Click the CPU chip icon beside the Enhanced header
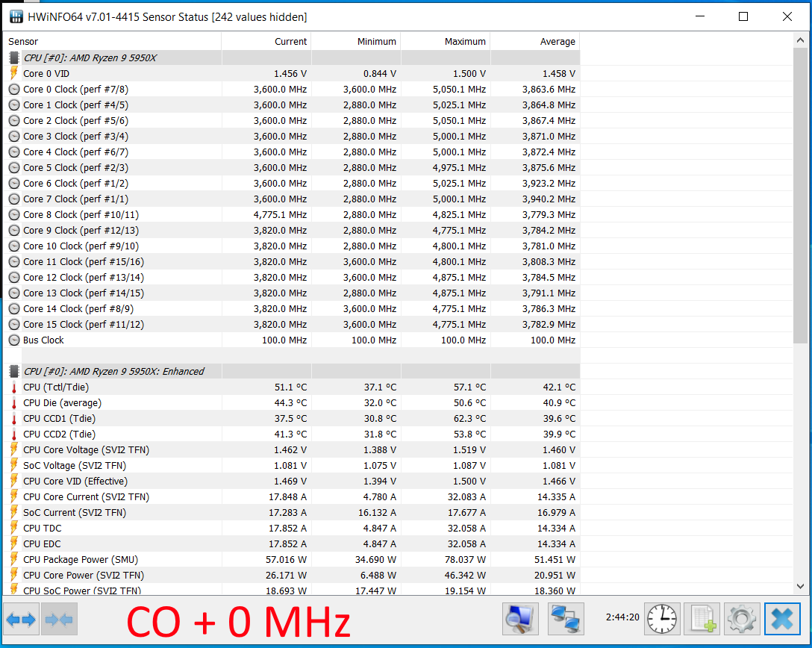The image size is (812, 648). [14, 371]
